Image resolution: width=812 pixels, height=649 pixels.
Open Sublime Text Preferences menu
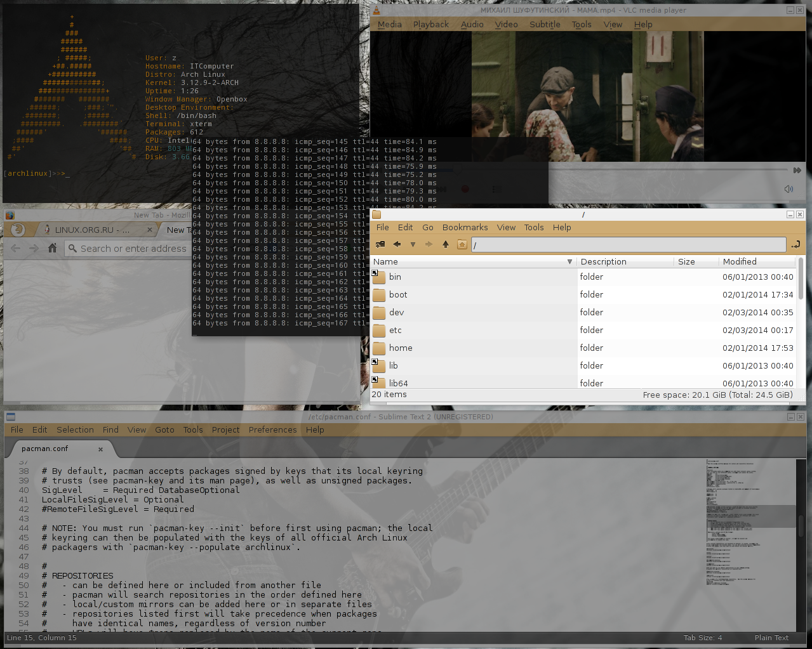(273, 429)
